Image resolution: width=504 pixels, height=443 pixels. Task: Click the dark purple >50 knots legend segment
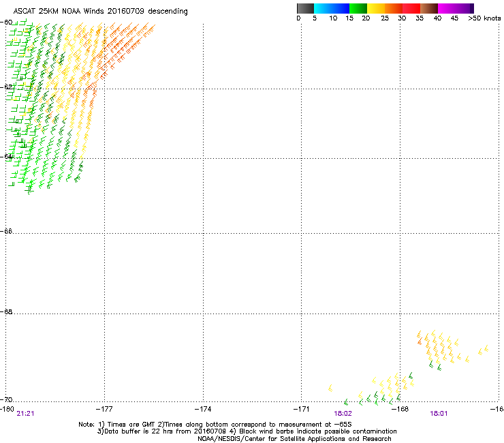pyautogui.click(x=471, y=8)
